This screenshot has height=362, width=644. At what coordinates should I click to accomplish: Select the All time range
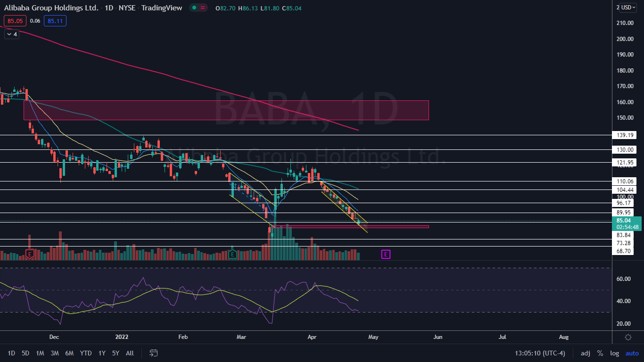coord(130,353)
